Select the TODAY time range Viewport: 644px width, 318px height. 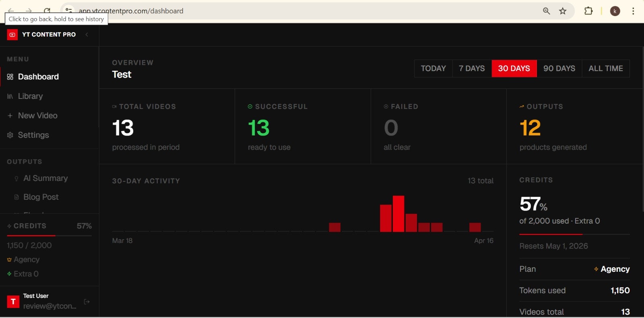click(433, 68)
